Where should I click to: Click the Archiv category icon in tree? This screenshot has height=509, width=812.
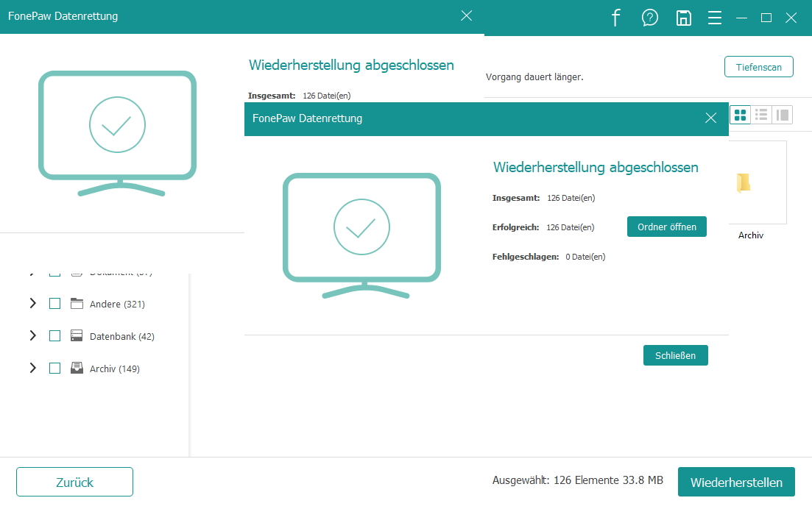click(x=77, y=368)
